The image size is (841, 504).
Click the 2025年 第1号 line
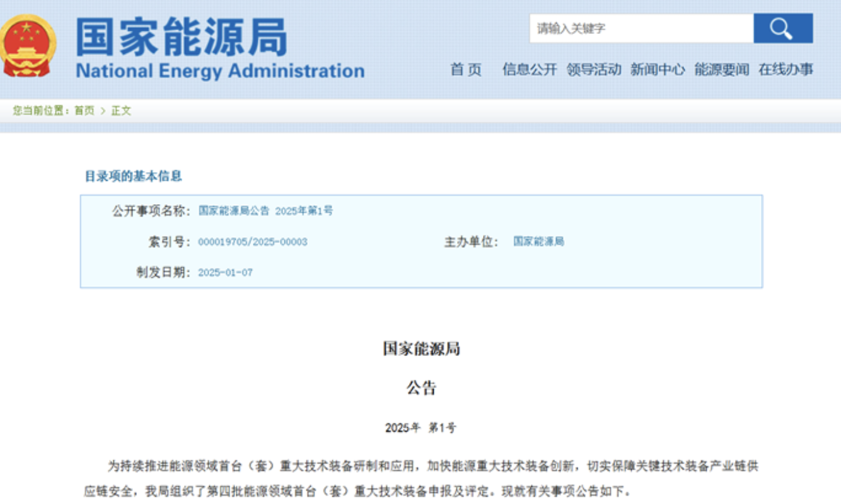coord(420,428)
